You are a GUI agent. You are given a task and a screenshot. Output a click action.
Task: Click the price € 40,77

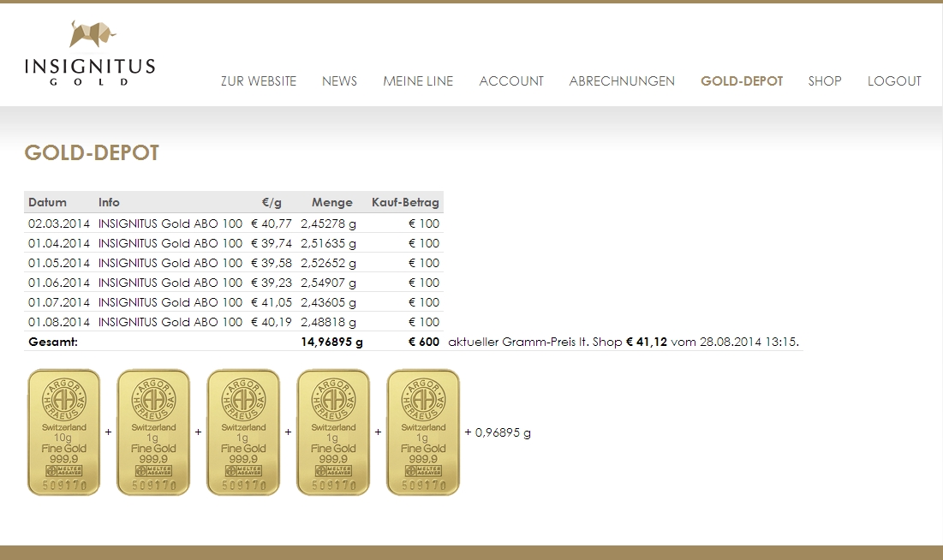click(x=272, y=223)
